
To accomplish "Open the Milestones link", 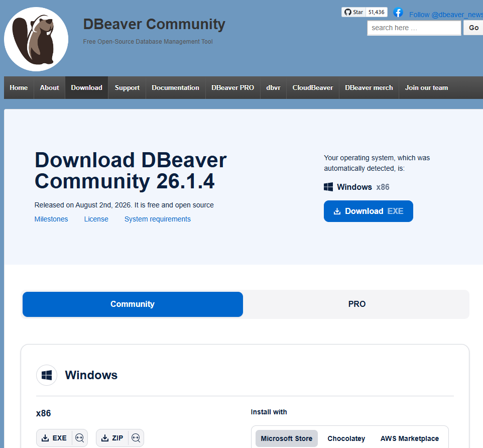I will coord(51,219).
